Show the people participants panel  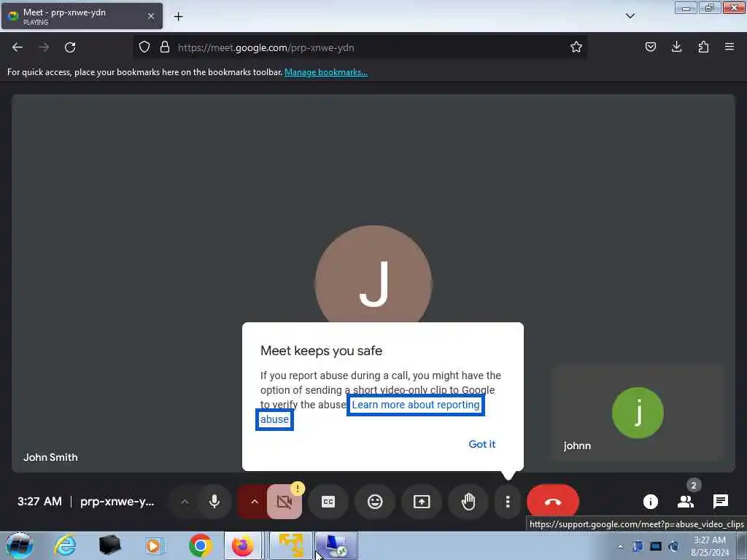point(686,502)
